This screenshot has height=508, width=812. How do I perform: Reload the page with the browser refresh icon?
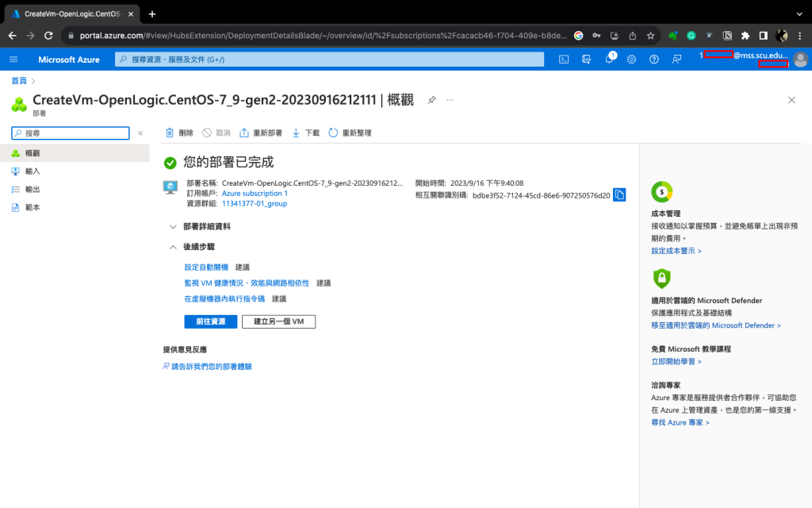48,36
